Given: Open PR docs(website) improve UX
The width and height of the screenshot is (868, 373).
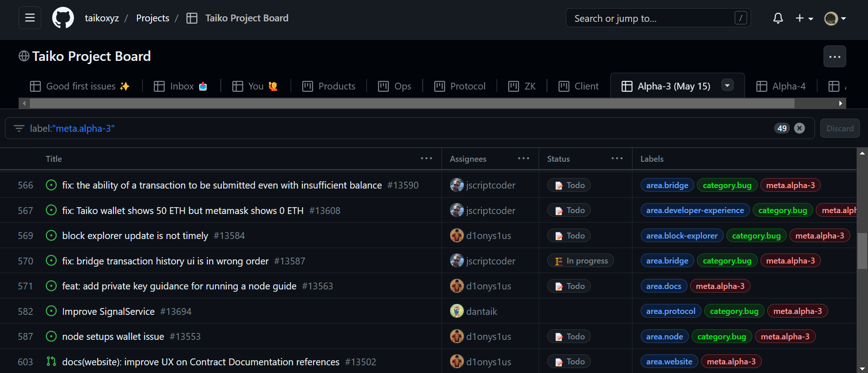Looking at the screenshot, I should (x=201, y=362).
